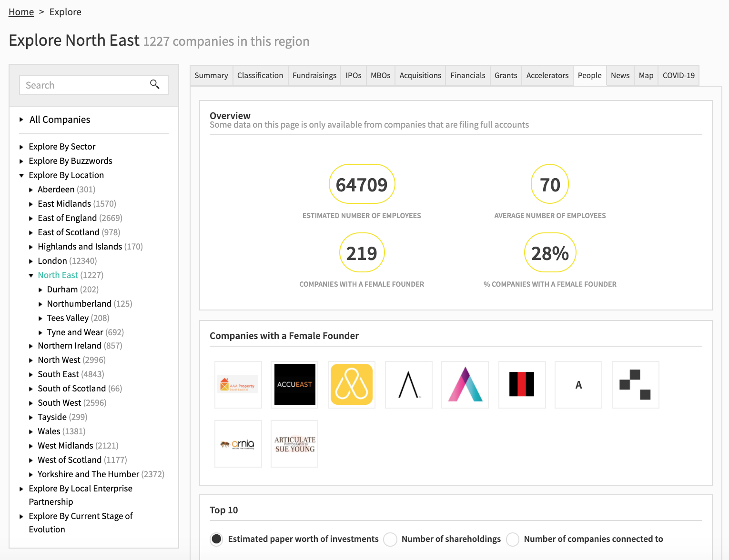Open the AAA Property company logo
The width and height of the screenshot is (729, 560).
coord(238,385)
